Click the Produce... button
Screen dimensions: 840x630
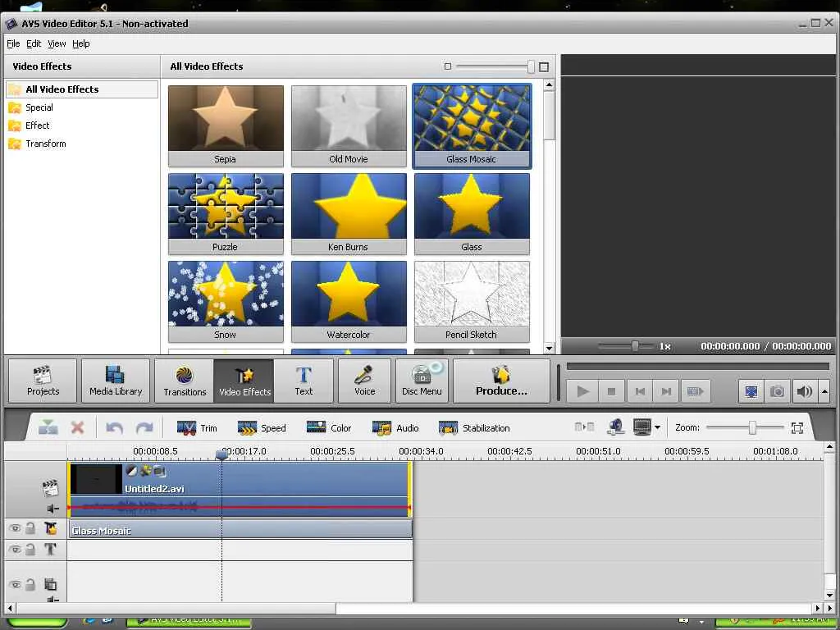point(501,381)
